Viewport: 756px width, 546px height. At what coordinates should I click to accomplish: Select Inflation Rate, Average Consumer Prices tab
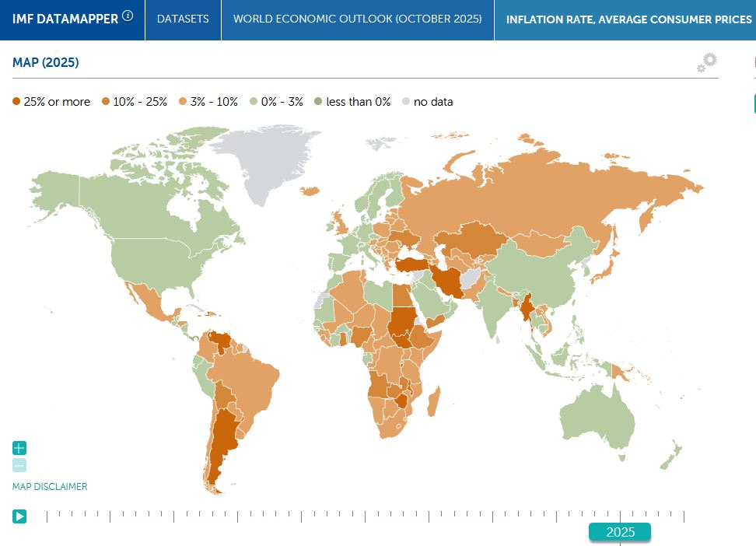[x=628, y=19]
